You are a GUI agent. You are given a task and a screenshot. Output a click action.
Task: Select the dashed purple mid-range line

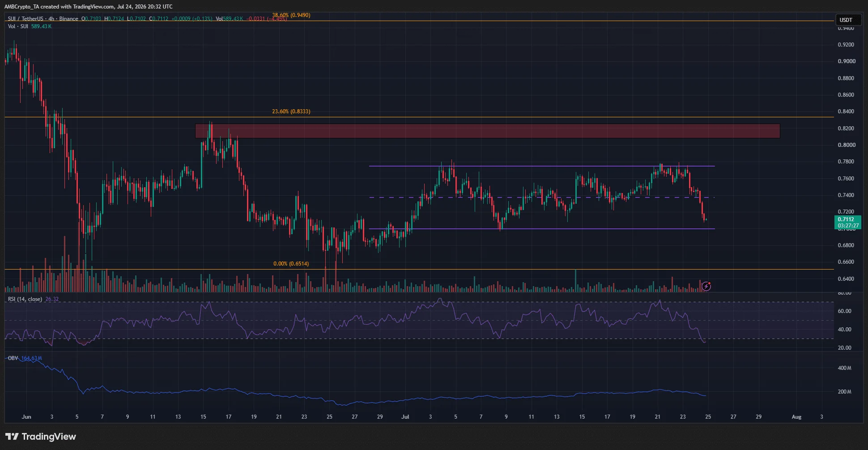(542, 197)
